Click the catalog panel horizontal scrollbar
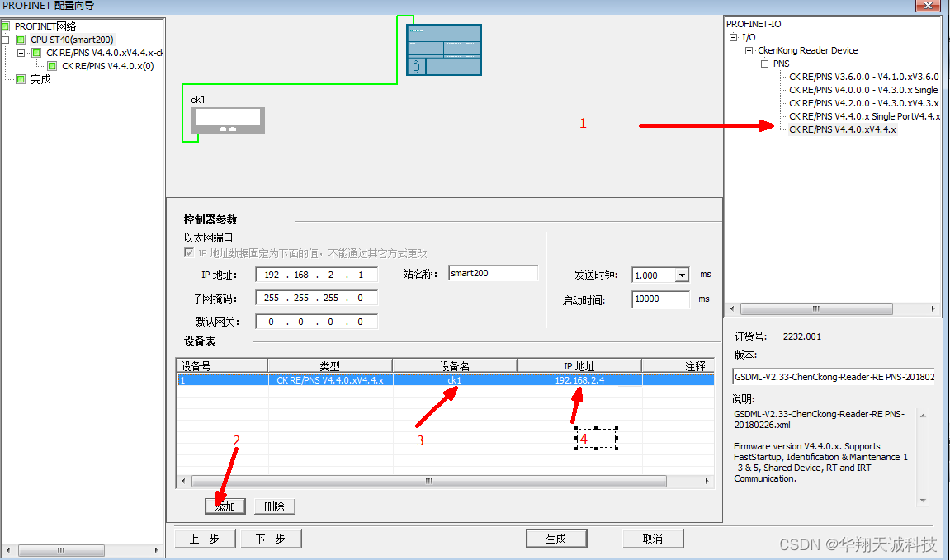This screenshot has height=560, width=950. [816, 308]
